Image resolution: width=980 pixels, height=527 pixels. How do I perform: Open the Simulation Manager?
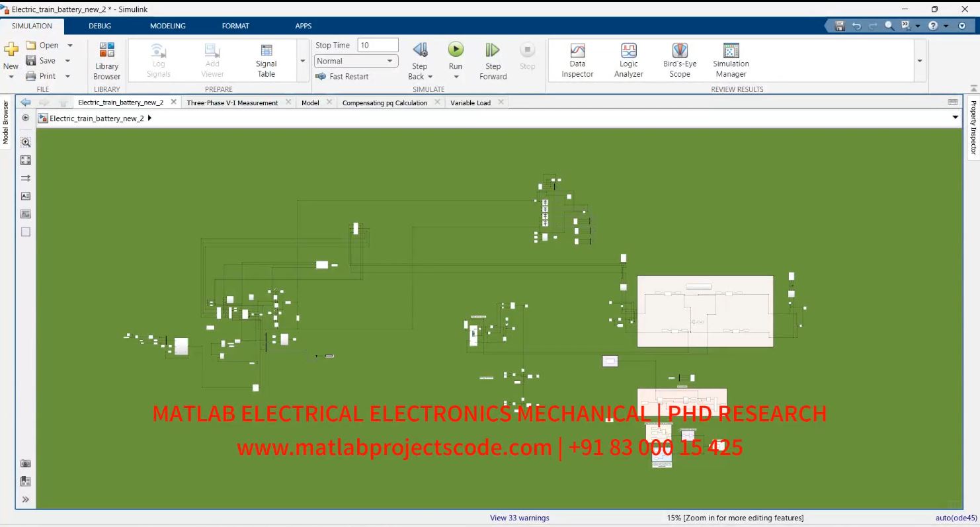coord(730,60)
